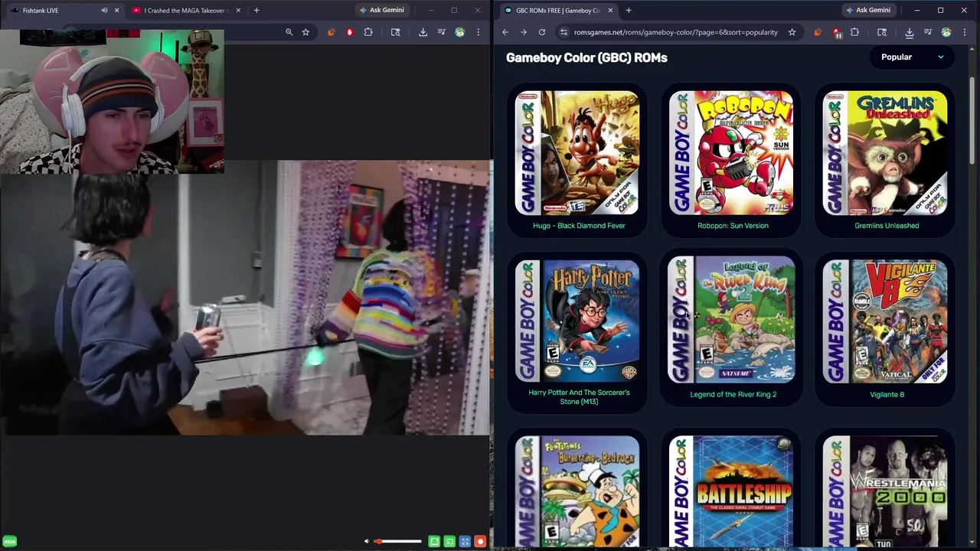
Task: Reload the romsgames.net page
Action: point(542,32)
